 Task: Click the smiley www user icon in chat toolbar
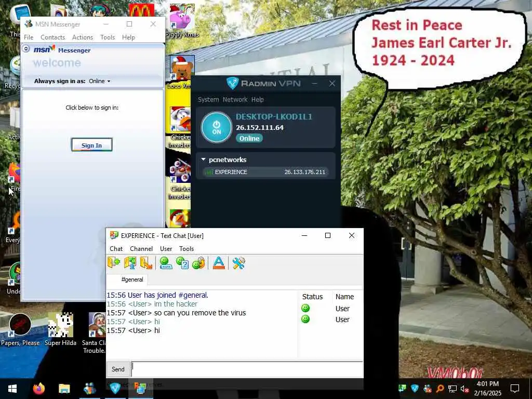pyautogui.click(x=166, y=263)
